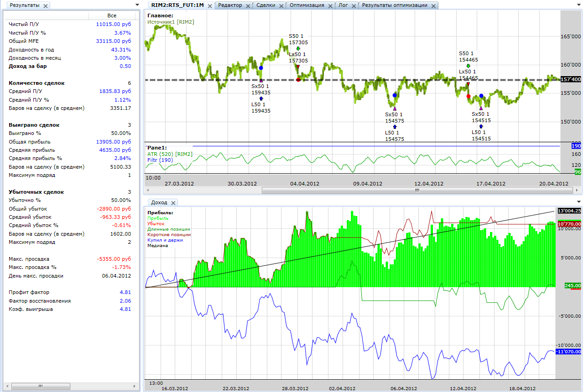The width and height of the screenshot is (583, 392).
Task: Open the chart tab group dropdown arrow
Action: point(578,5)
